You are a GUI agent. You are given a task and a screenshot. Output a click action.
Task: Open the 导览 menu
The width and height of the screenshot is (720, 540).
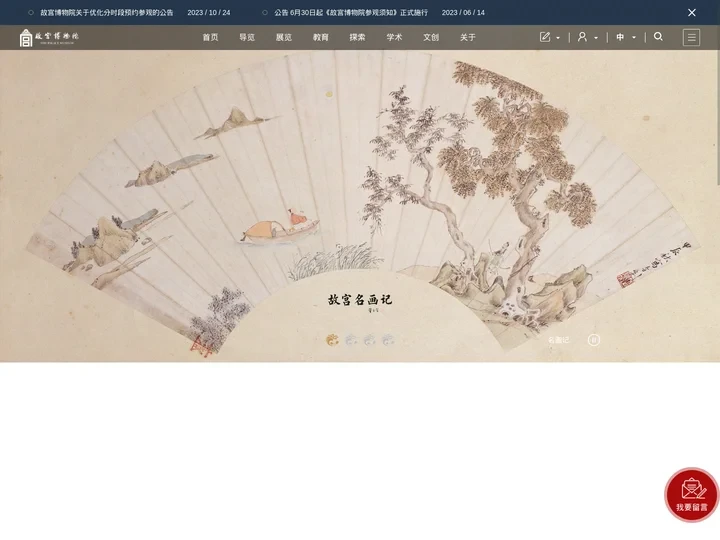[247, 37]
